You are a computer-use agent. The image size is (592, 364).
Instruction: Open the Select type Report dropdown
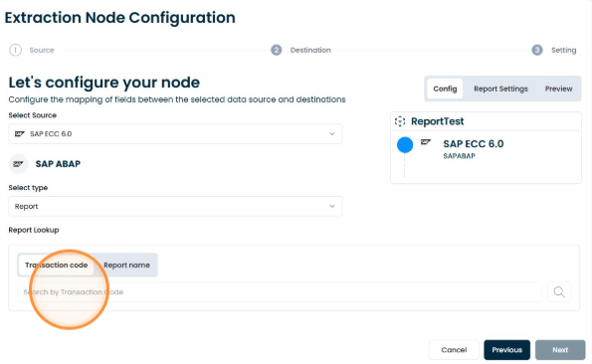175,206
